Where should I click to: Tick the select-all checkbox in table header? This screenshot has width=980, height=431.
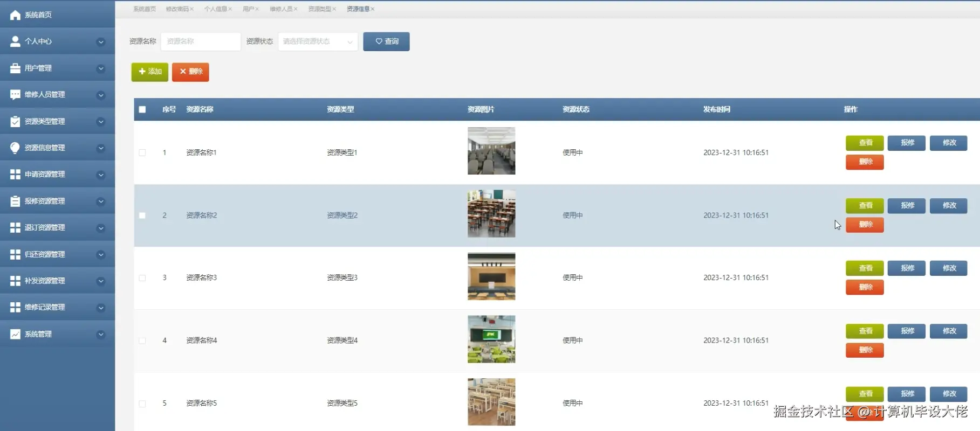point(142,109)
